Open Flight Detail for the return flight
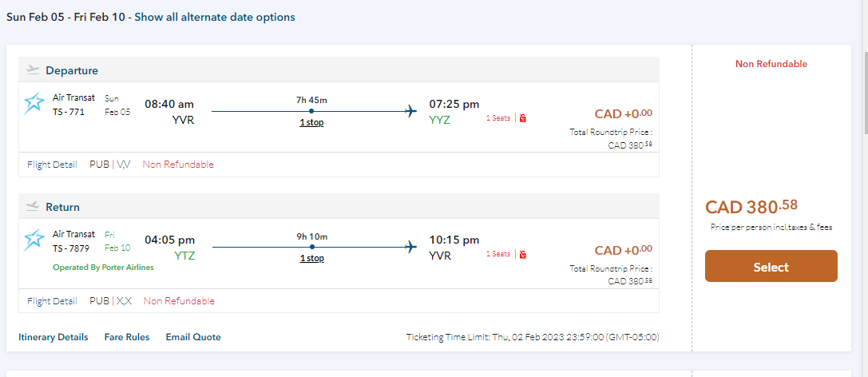868x377 pixels. [52, 301]
